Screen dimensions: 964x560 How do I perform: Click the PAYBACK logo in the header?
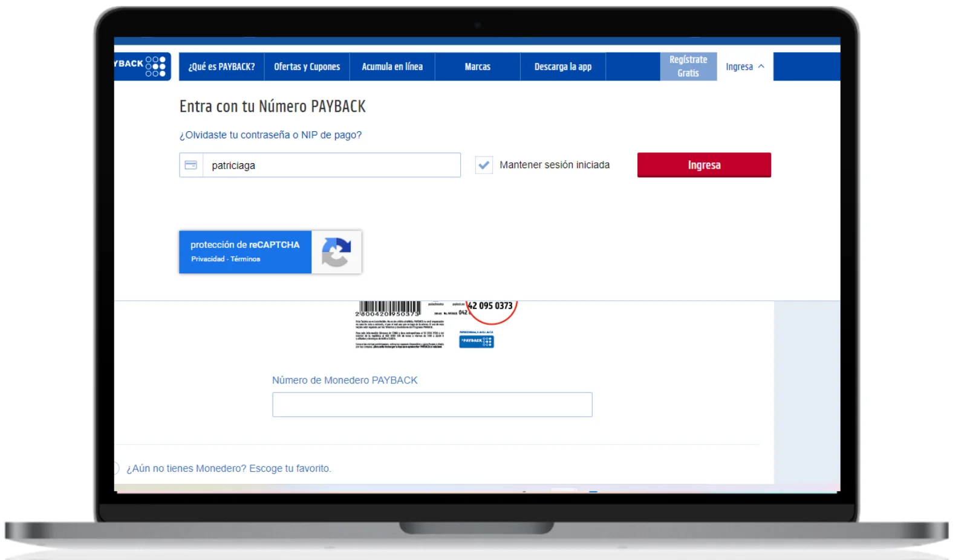(142, 66)
